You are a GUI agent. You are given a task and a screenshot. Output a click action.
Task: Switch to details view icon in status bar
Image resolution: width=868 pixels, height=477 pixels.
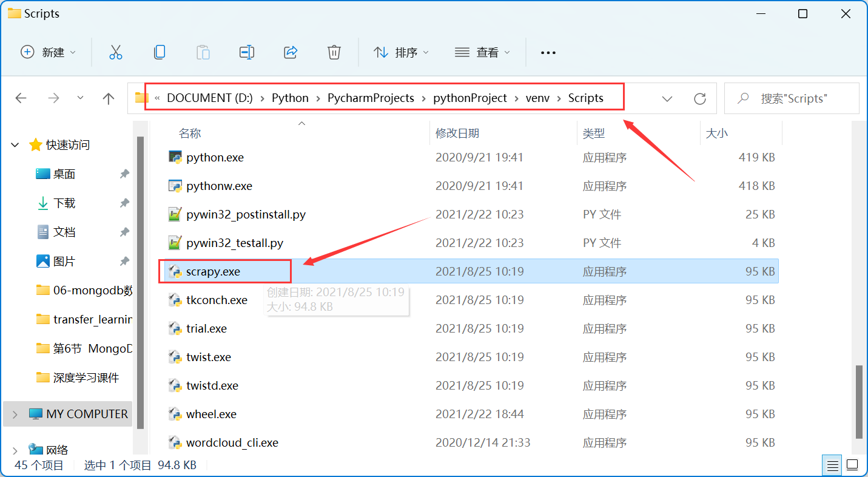click(x=833, y=465)
